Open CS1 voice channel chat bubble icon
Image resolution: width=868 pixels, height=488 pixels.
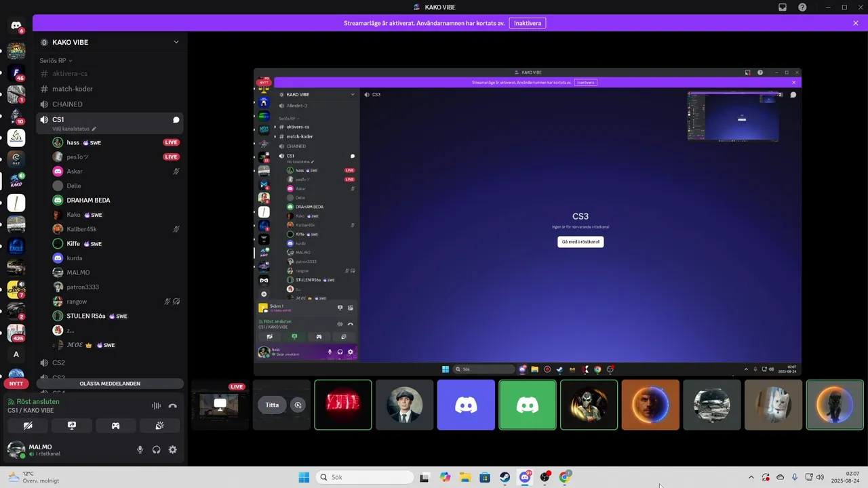pos(176,120)
